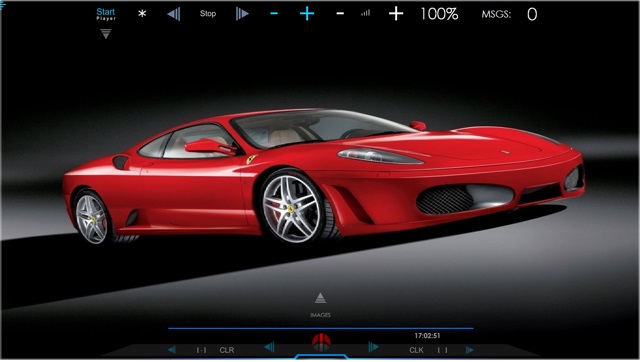Expand the up arrow above IMAGES
Image resolution: width=640 pixels, height=362 pixels.
click(320, 298)
